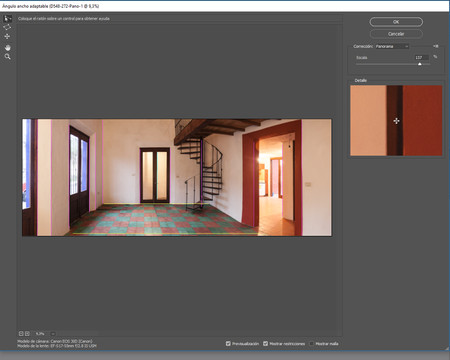Image resolution: width=450 pixels, height=360 pixels.
Task: Click the zoom out minus icon
Action: click(21, 333)
